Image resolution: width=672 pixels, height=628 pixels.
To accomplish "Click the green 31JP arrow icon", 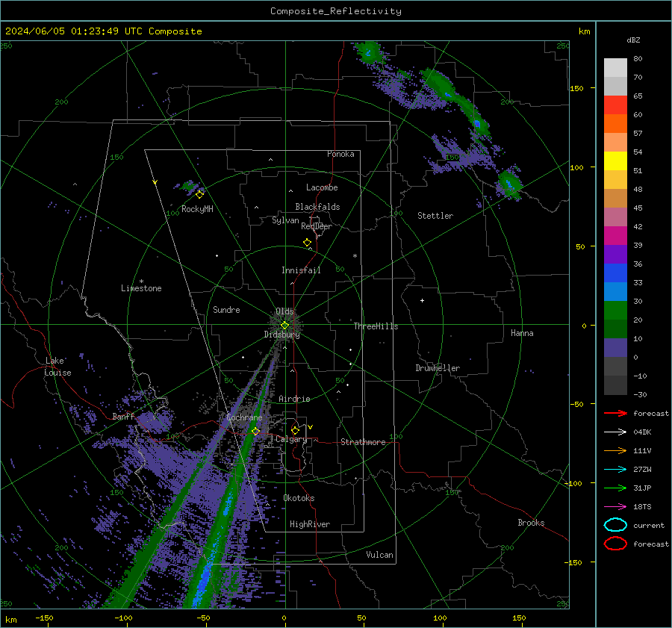I will coord(615,488).
